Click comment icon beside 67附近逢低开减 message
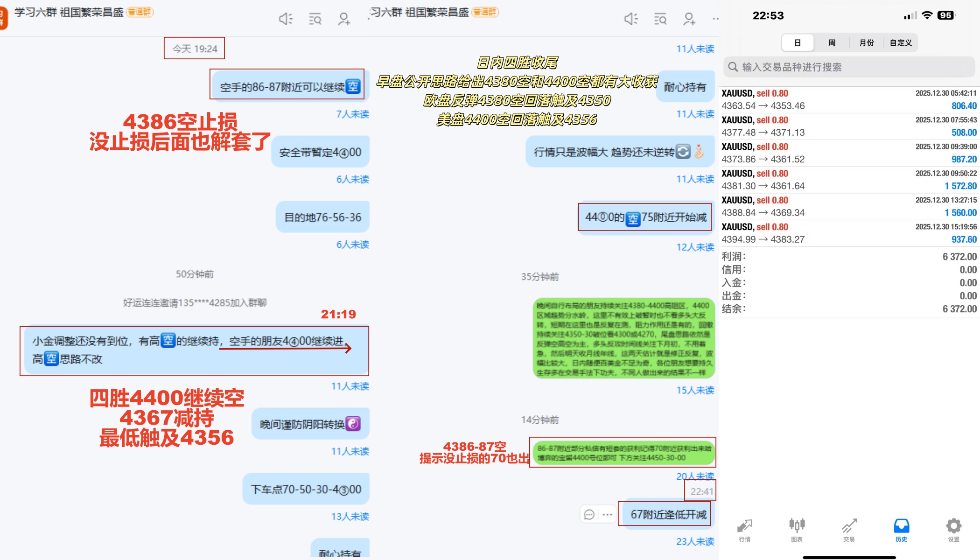Screen dimensions: 980x560 click(589, 514)
